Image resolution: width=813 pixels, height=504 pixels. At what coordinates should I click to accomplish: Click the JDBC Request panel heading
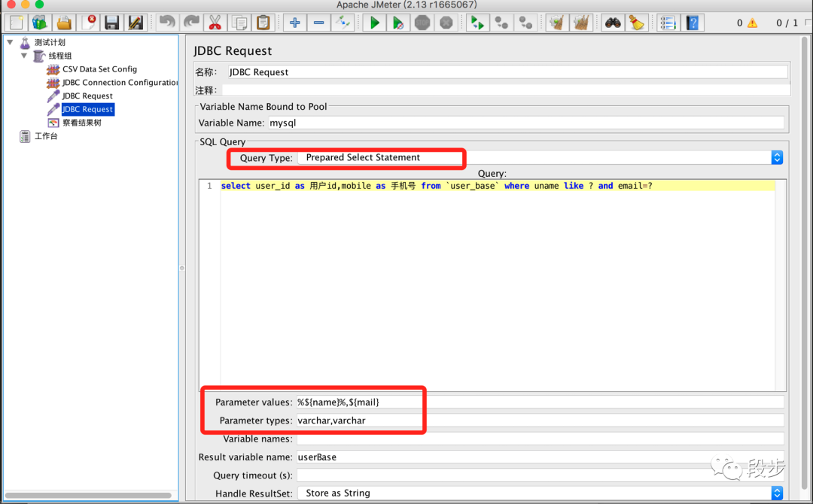[233, 50]
